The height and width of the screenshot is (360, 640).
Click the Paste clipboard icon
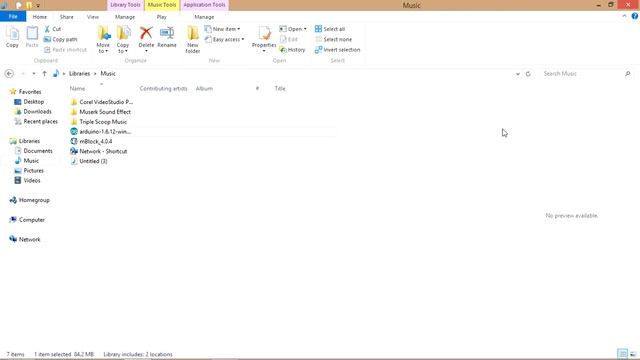32,37
